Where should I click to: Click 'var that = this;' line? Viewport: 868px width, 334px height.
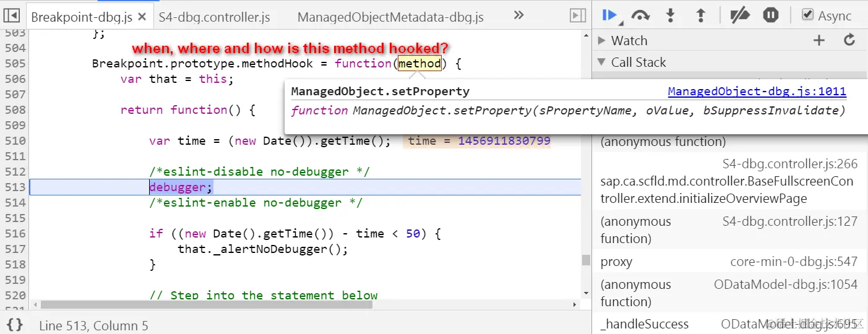(x=177, y=79)
